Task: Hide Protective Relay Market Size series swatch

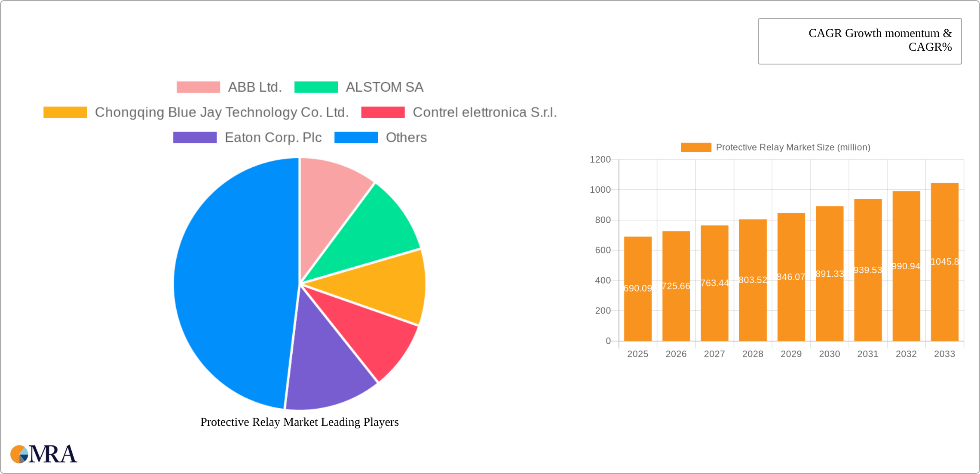Action: tap(695, 148)
